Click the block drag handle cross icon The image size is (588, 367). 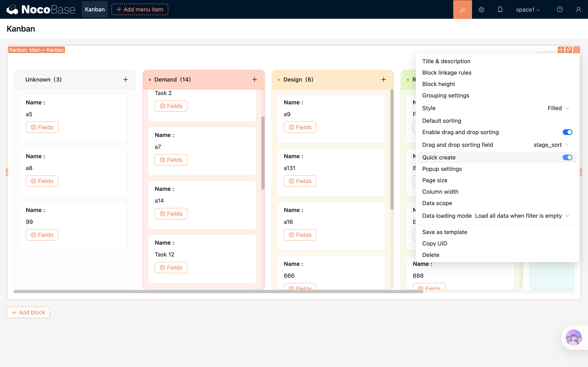point(561,50)
